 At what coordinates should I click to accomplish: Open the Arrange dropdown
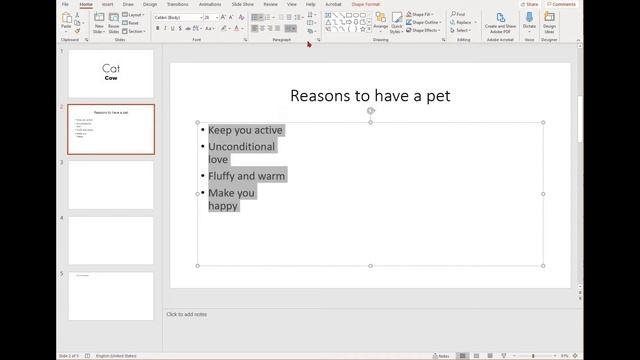[381, 23]
